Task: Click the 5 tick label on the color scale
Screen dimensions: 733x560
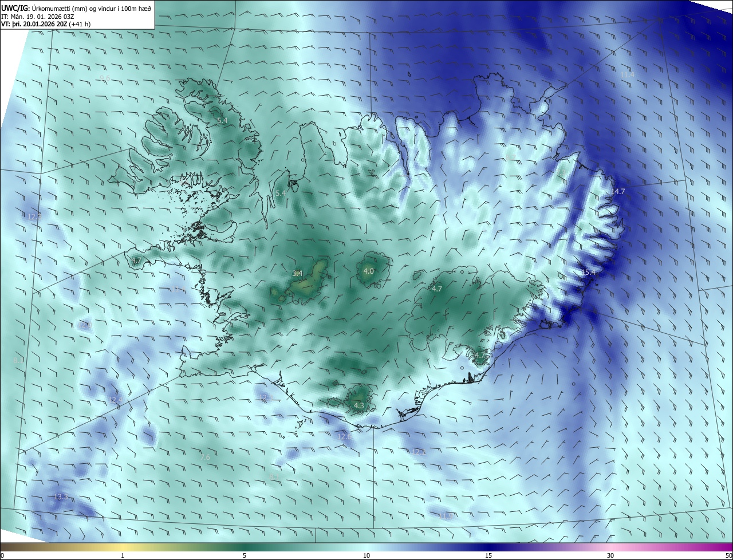Action: [x=245, y=555]
